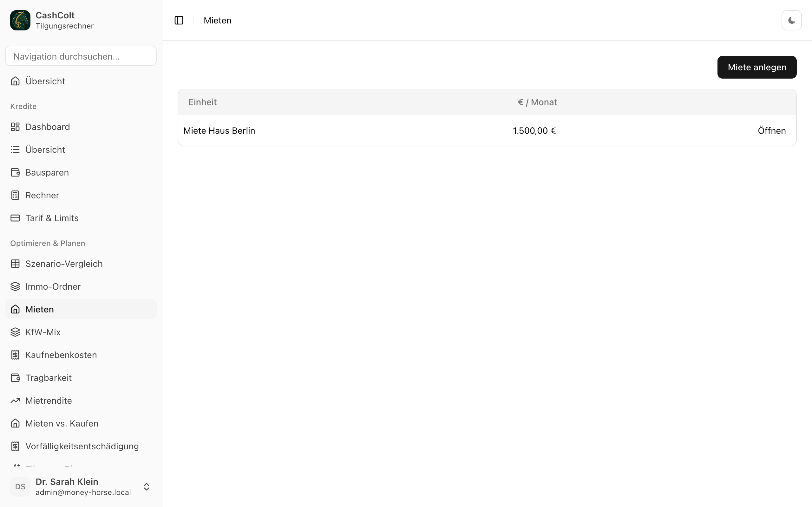Open the KfW-Mix menu item
The image size is (812, 507).
point(81,332)
